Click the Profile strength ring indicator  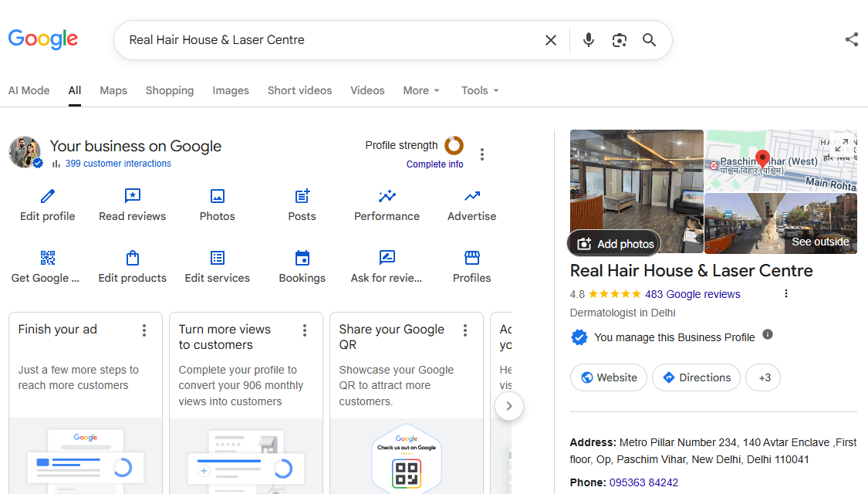click(x=454, y=146)
